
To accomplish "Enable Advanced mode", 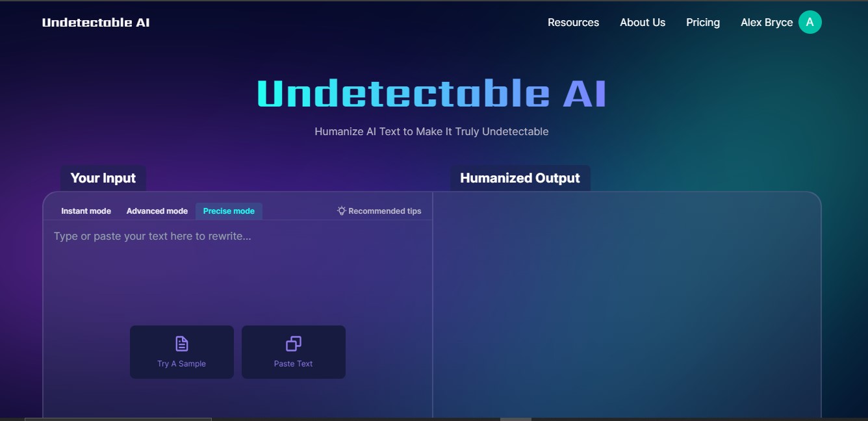I will (157, 210).
